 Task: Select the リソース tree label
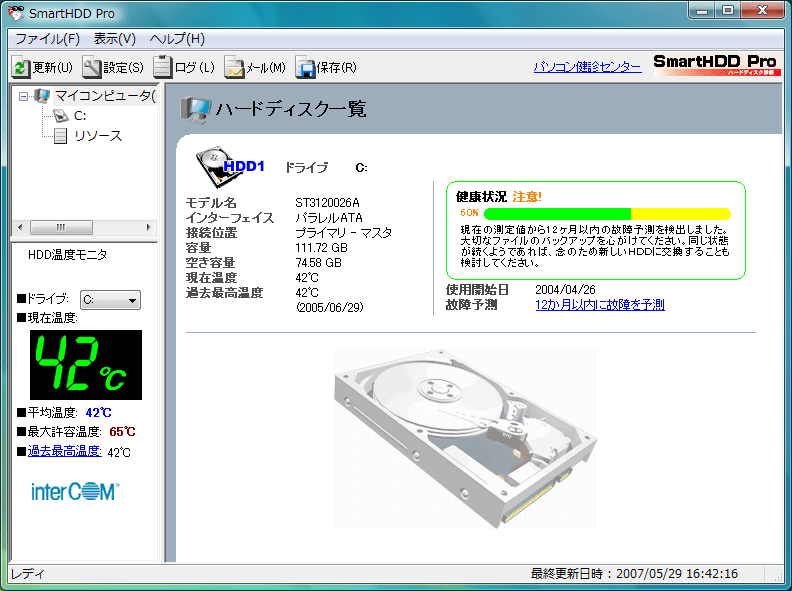[x=98, y=136]
